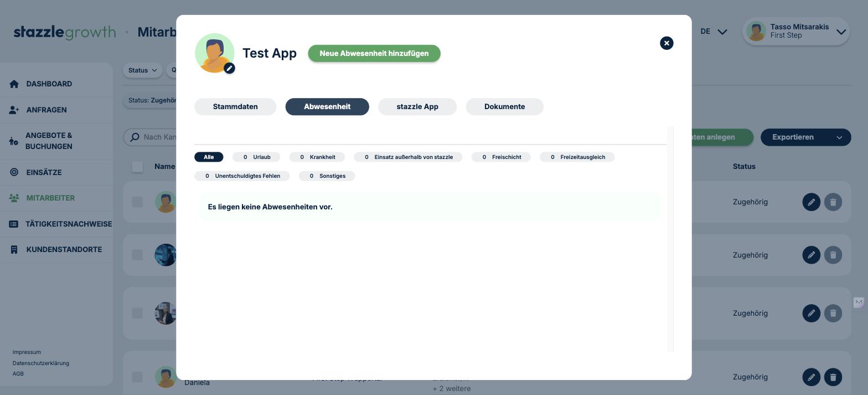Screen dimensions: 868x395
Task: Click "Es liegen keine Abwesenheiten vor." message
Action: click(270, 207)
